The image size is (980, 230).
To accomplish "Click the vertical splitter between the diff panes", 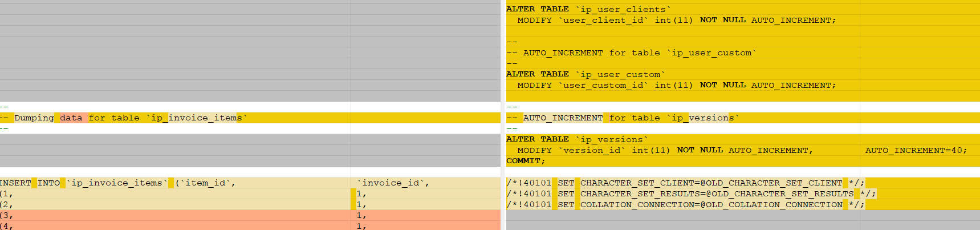I will [x=503, y=115].
